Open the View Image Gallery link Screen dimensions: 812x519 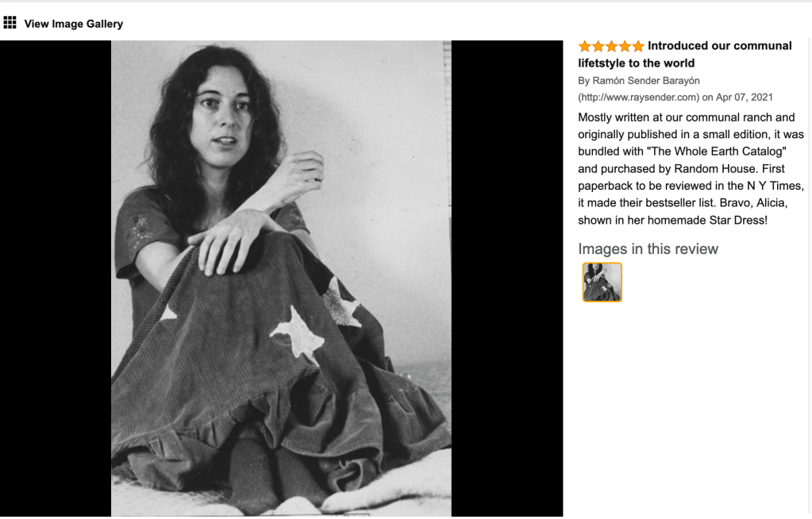74,24
